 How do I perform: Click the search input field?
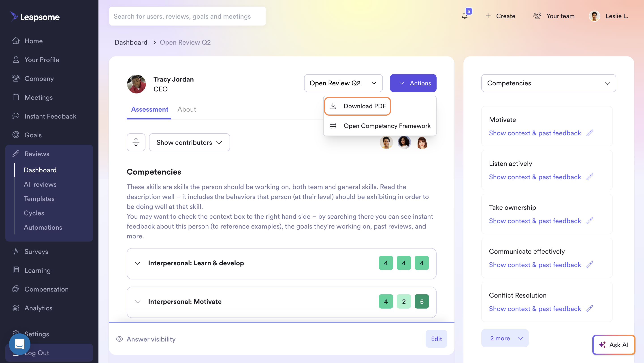pyautogui.click(x=187, y=16)
